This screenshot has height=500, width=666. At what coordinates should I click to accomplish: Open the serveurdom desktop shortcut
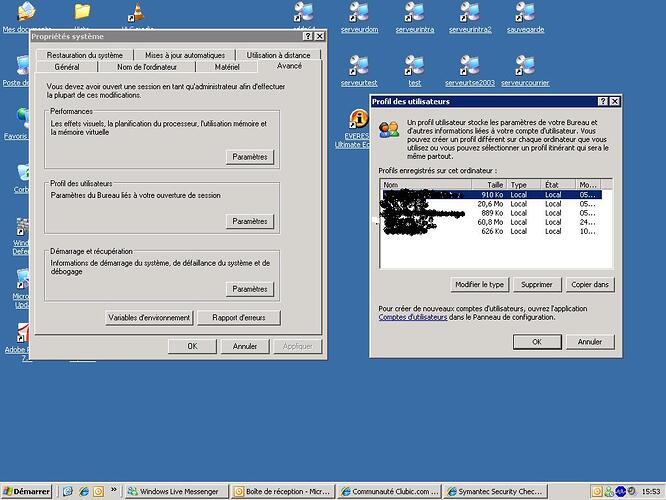pos(360,14)
